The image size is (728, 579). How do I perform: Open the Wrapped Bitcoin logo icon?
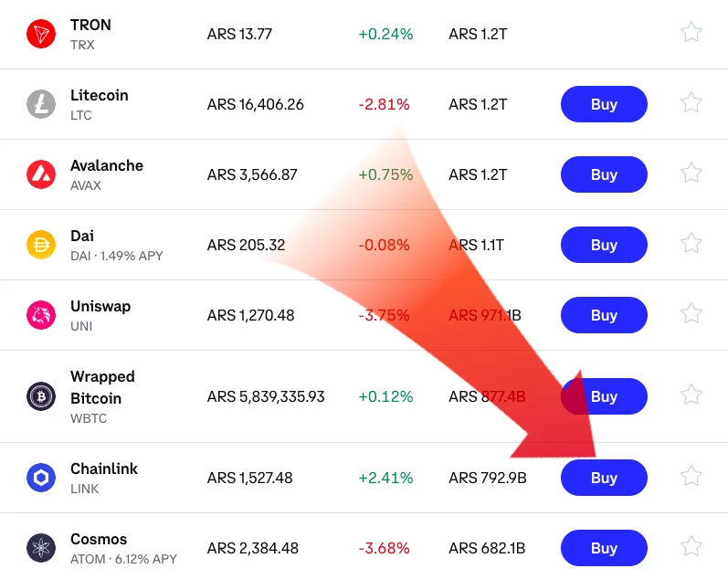click(x=41, y=396)
